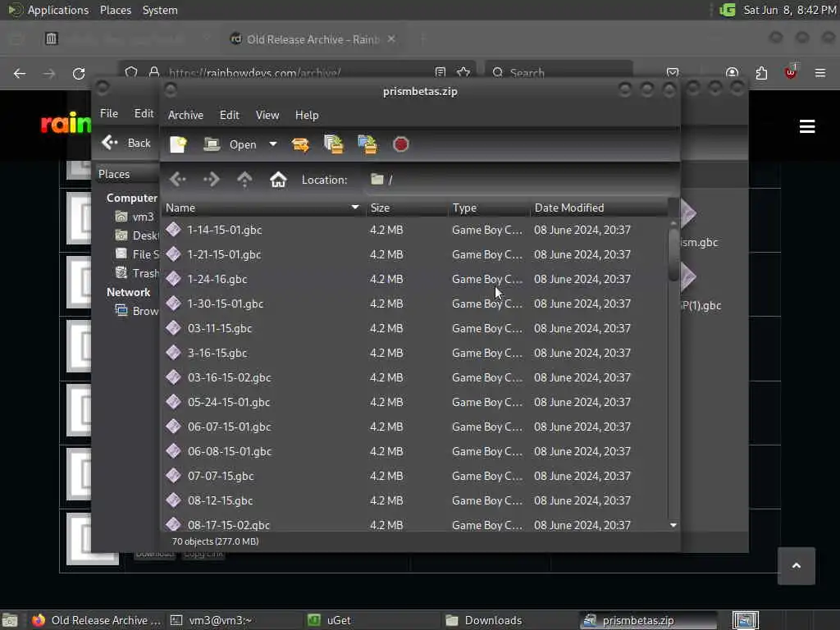Select file 08-12-15.gbc
840x630 pixels.
coord(415,501)
